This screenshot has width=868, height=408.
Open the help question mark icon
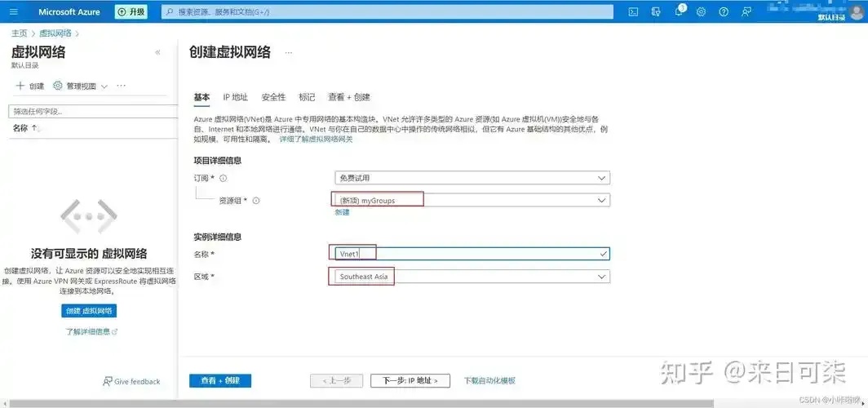[724, 11]
